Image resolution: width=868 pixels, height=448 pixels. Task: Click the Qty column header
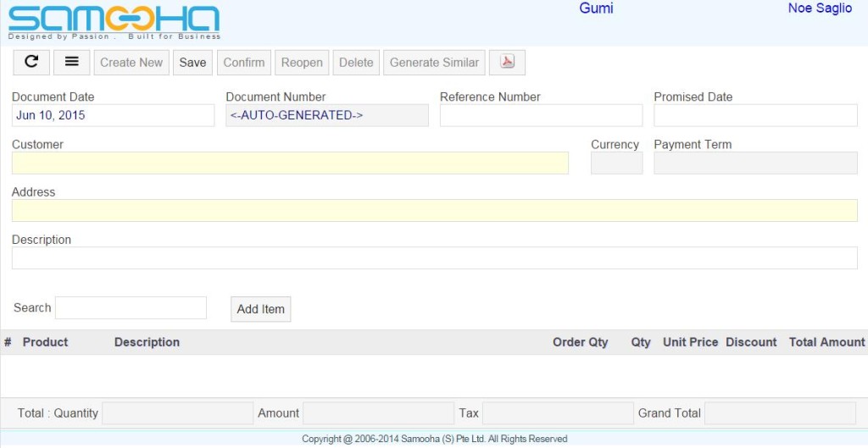tap(641, 342)
